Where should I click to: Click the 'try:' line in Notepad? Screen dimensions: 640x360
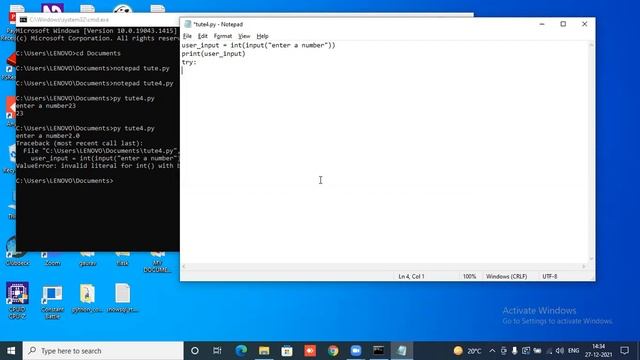[x=189, y=62]
